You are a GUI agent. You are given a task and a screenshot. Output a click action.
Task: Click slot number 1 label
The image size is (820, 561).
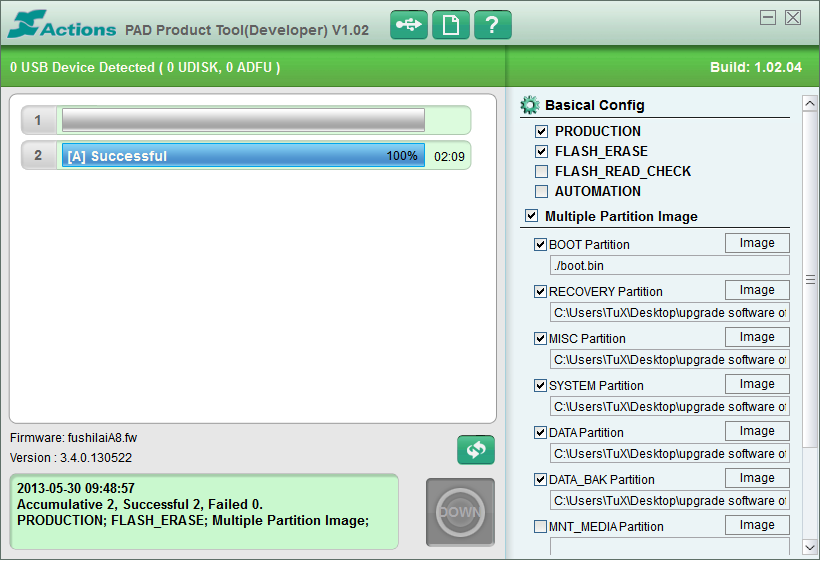coord(38,120)
